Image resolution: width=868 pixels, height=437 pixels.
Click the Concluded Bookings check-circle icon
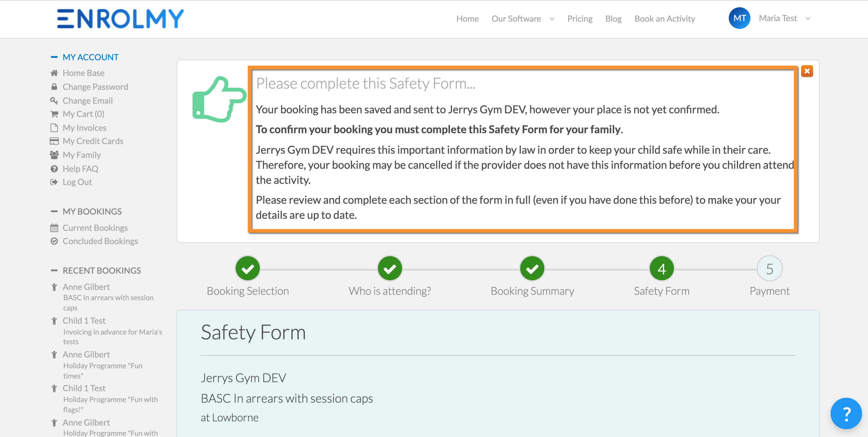coord(54,241)
